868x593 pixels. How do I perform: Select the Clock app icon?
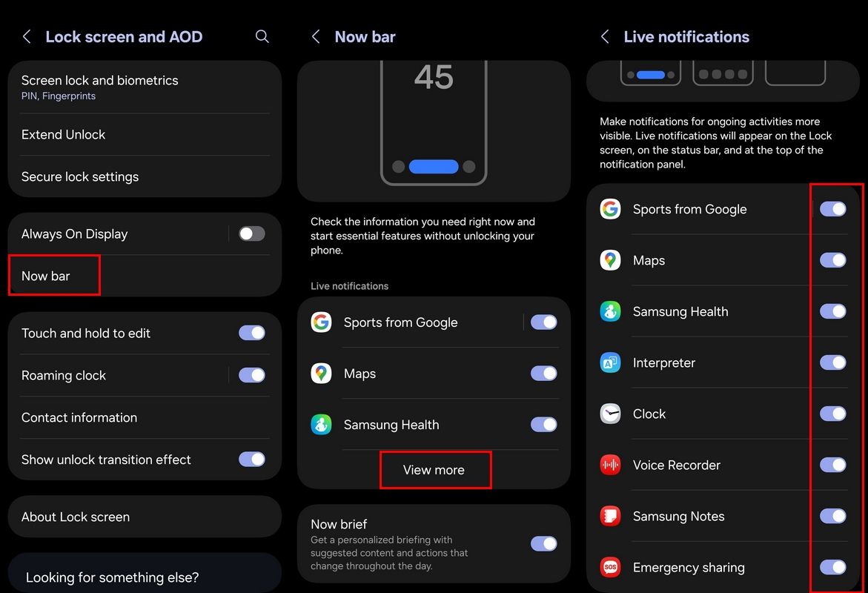click(x=609, y=414)
